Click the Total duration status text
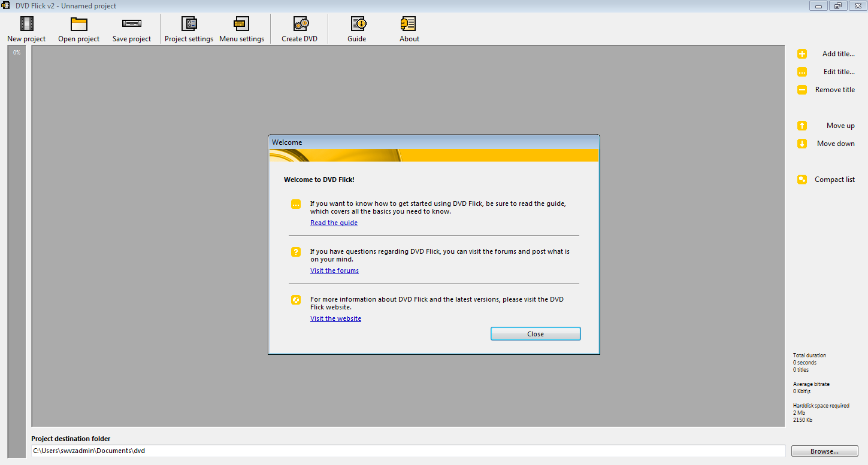 click(809, 355)
